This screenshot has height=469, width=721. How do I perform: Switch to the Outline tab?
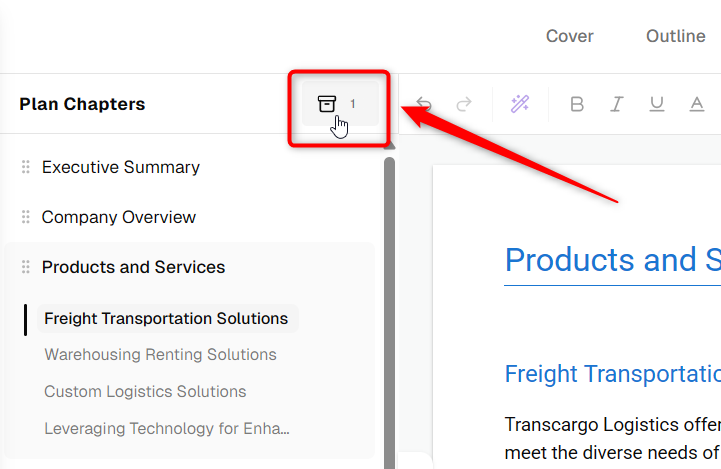click(675, 36)
